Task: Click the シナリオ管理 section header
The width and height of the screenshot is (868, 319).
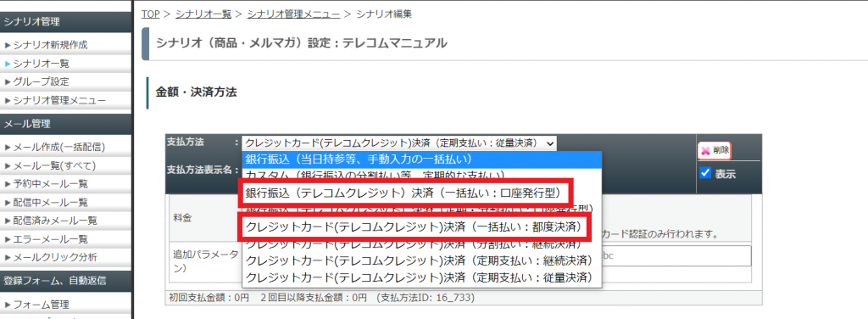Action: (66, 22)
